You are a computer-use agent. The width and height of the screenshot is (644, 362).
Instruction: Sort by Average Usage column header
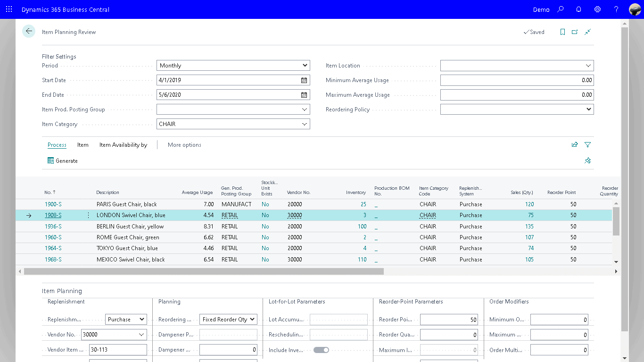[197, 193]
